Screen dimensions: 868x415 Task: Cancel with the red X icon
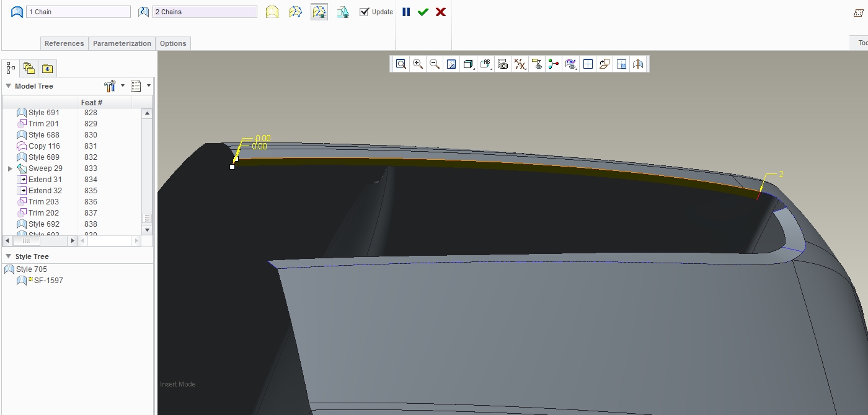[x=441, y=12]
